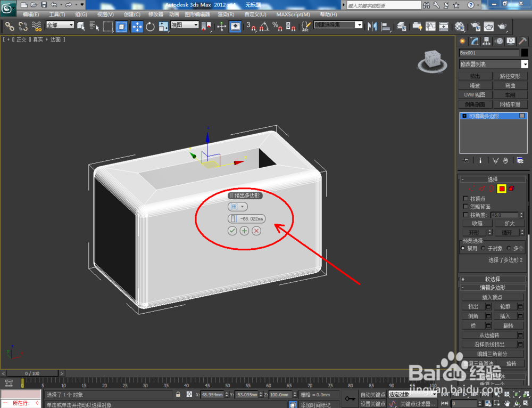The width and height of the screenshot is (532, 408).
Task: Click the Select and Link chain icon
Action: pyautogui.click(x=10, y=26)
